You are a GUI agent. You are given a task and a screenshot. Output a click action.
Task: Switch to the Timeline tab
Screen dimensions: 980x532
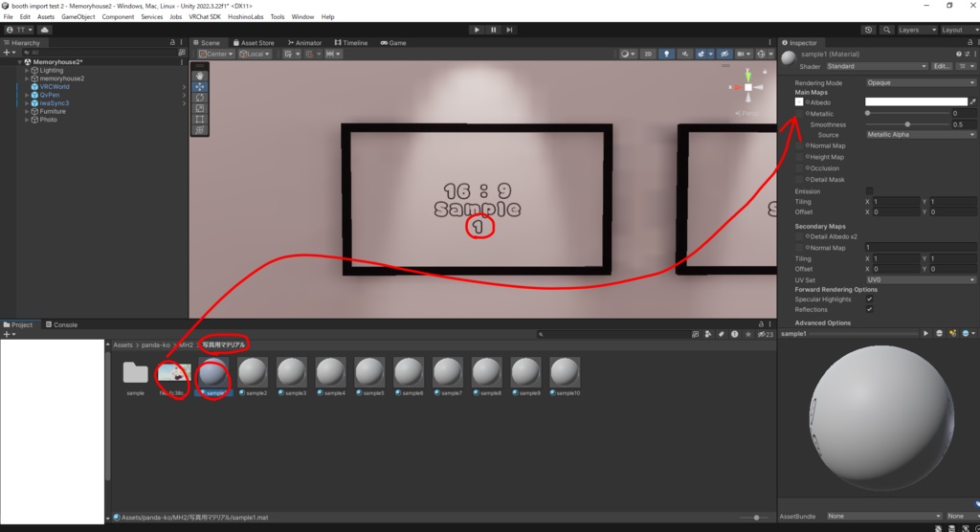point(350,43)
